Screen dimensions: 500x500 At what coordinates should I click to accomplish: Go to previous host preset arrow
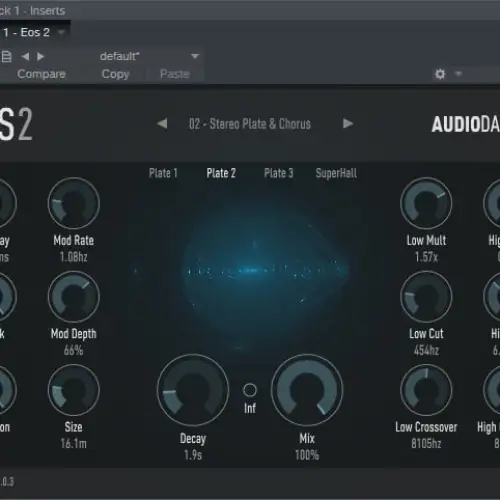point(25,57)
